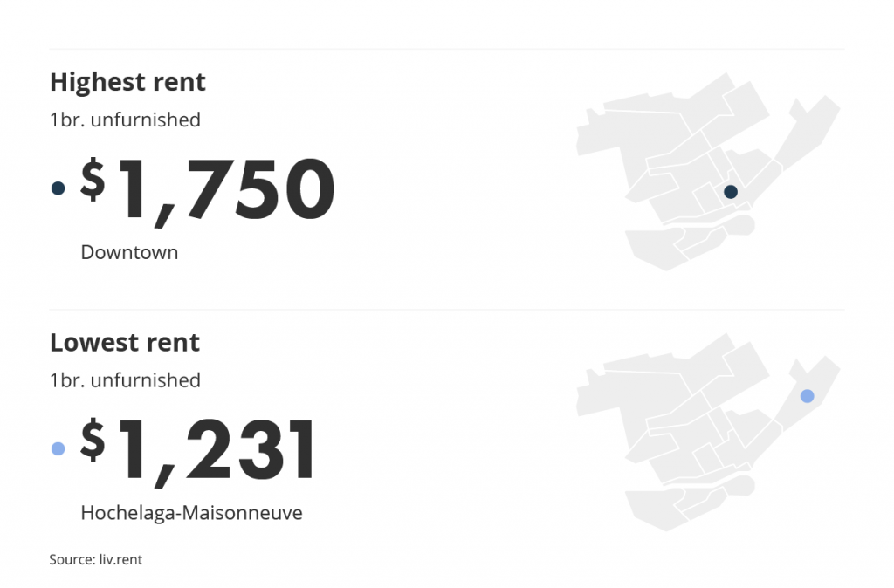Click the dark navy bullet beside $1,750

tap(58, 188)
